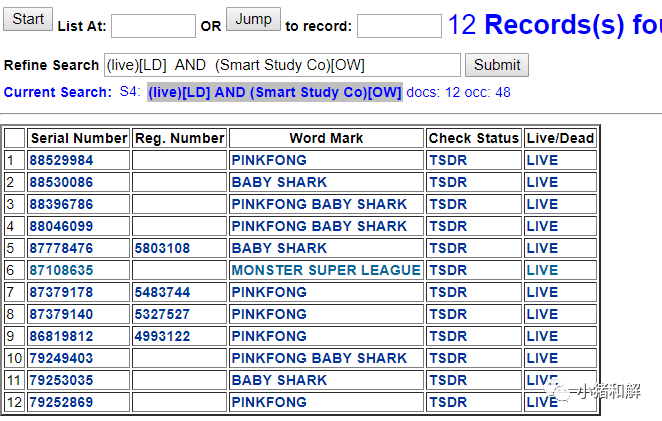
Task: Check TSDR status for serial 88530086
Action: point(448,182)
